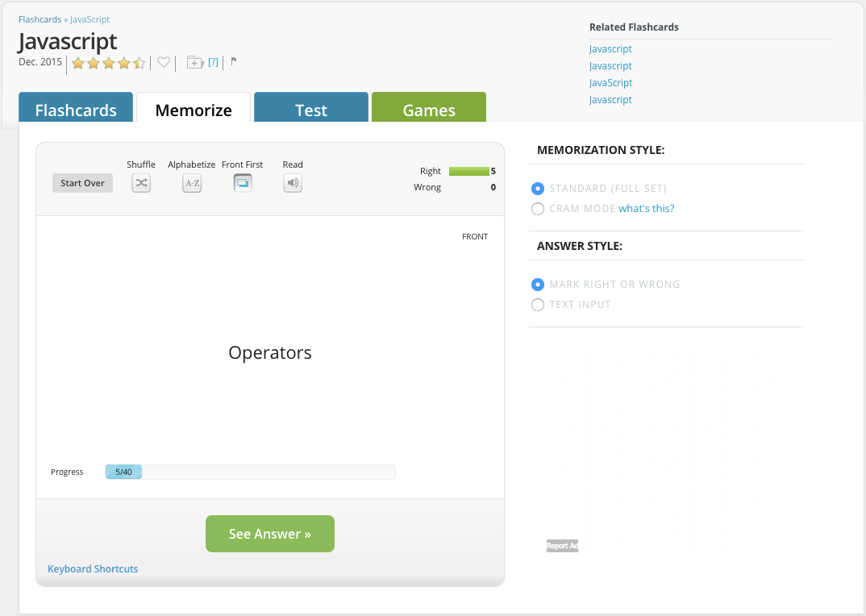Click the Read aloud speaker icon

coord(293,183)
